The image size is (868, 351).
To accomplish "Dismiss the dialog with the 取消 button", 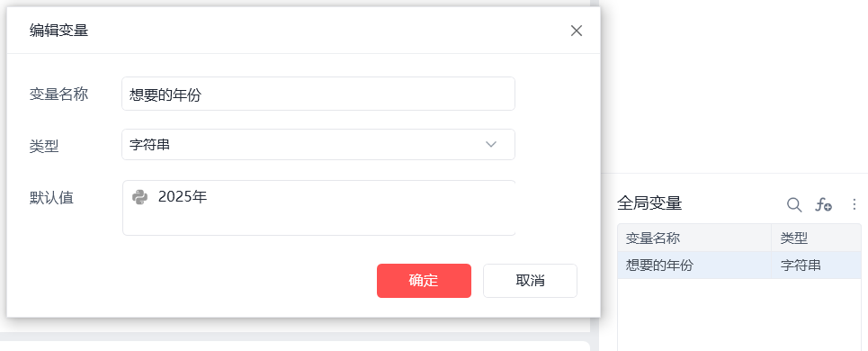I will tap(531, 281).
